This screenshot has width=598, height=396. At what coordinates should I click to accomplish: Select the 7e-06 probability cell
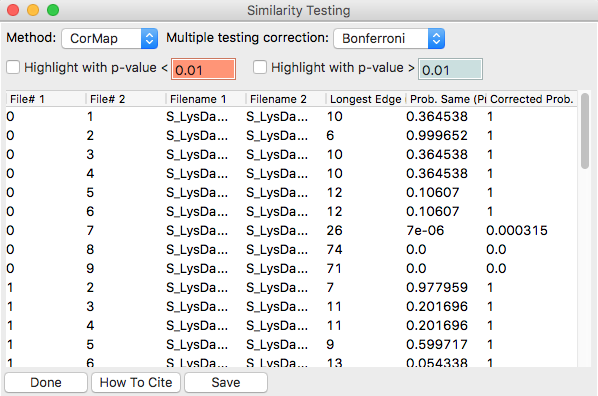[x=425, y=230]
